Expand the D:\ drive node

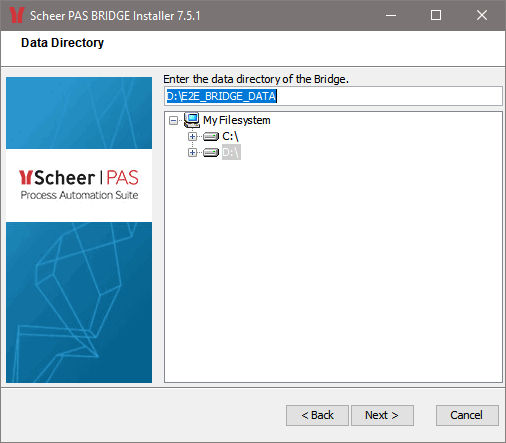click(192, 152)
